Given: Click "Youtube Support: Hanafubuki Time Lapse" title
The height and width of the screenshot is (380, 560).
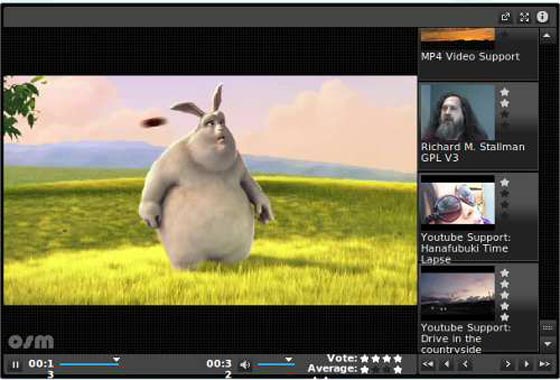Looking at the screenshot, I should [466, 248].
